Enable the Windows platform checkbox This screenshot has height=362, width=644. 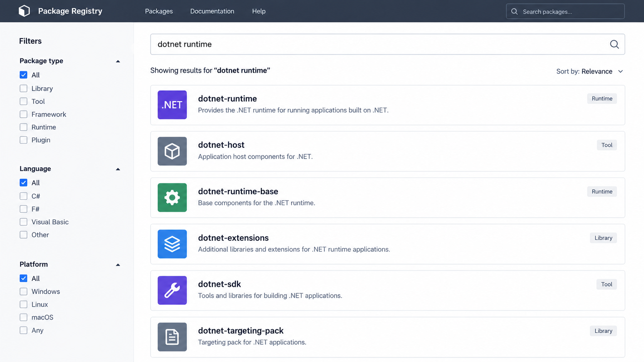pos(23,292)
